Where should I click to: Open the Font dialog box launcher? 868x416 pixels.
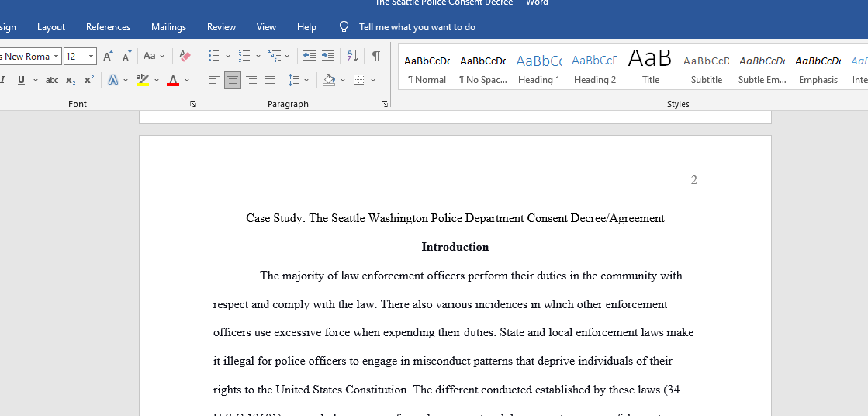[x=193, y=104]
